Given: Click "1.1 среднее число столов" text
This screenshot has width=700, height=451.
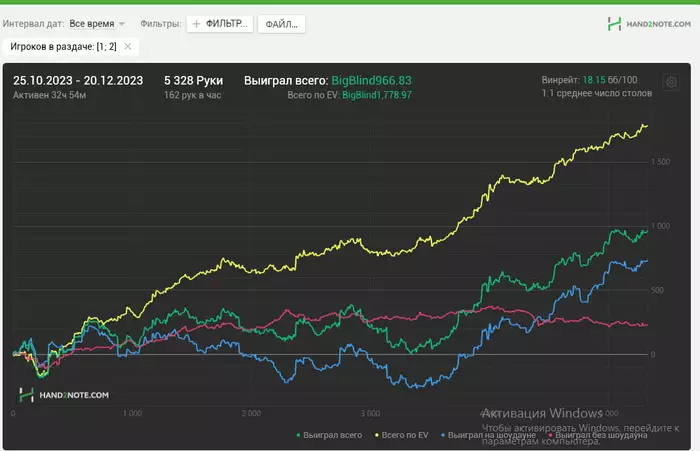Looking at the screenshot, I should 596,93.
